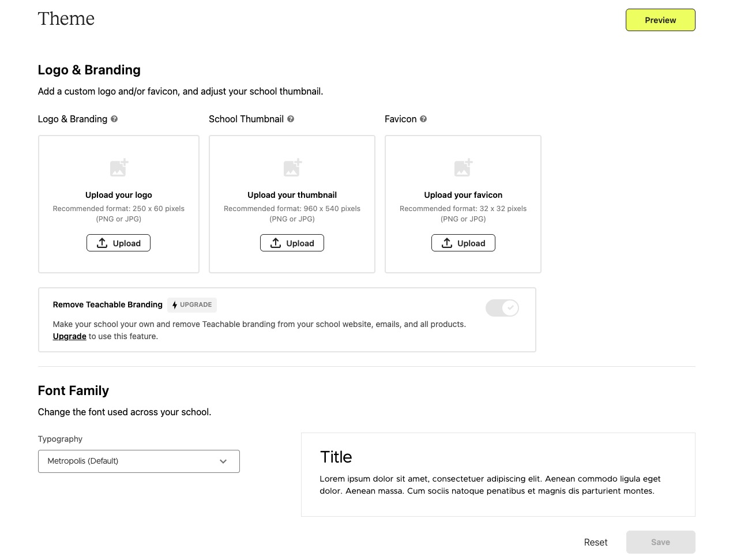Toggle the Remove Teachable Branding switch

point(502,308)
